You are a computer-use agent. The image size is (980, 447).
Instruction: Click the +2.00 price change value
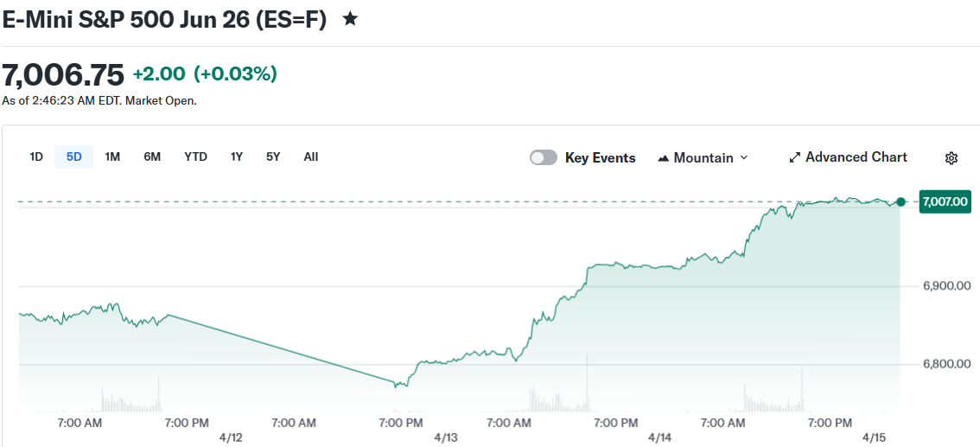point(159,73)
